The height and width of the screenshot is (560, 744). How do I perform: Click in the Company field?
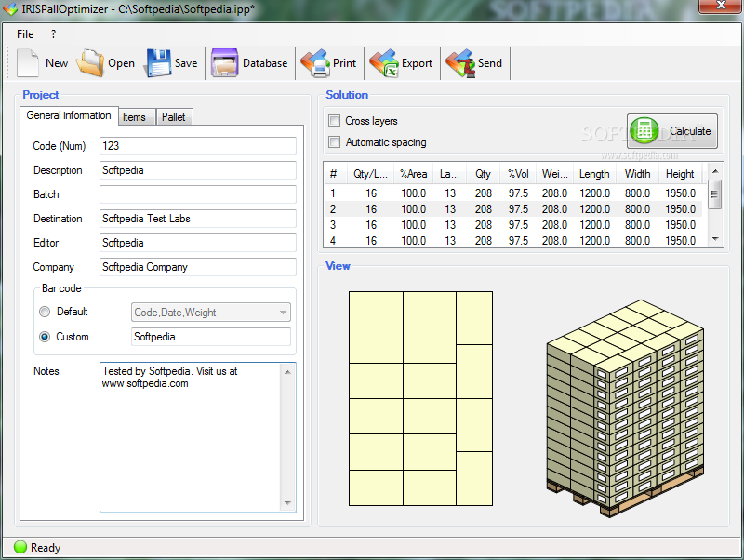[x=198, y=267]
